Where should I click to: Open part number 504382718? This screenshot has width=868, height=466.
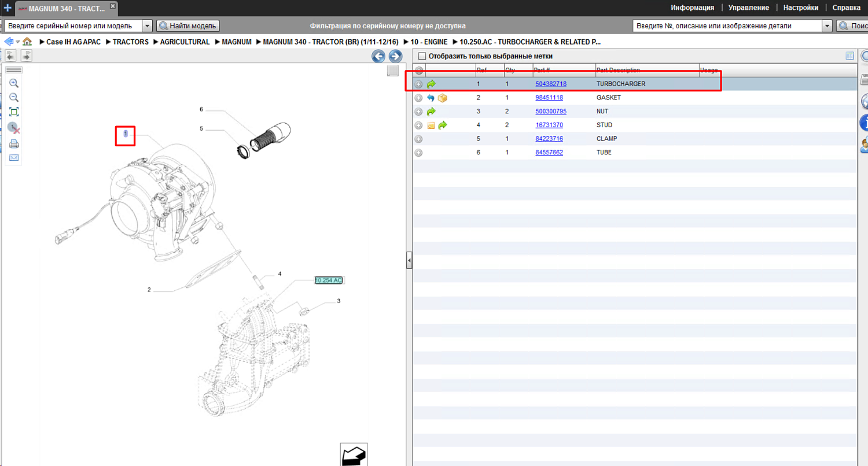coord(551,84)
